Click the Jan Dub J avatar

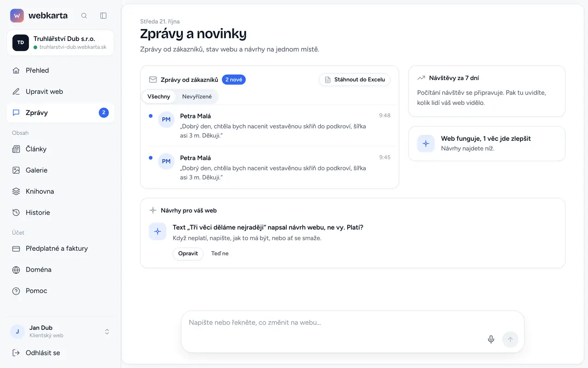(17, 332)
